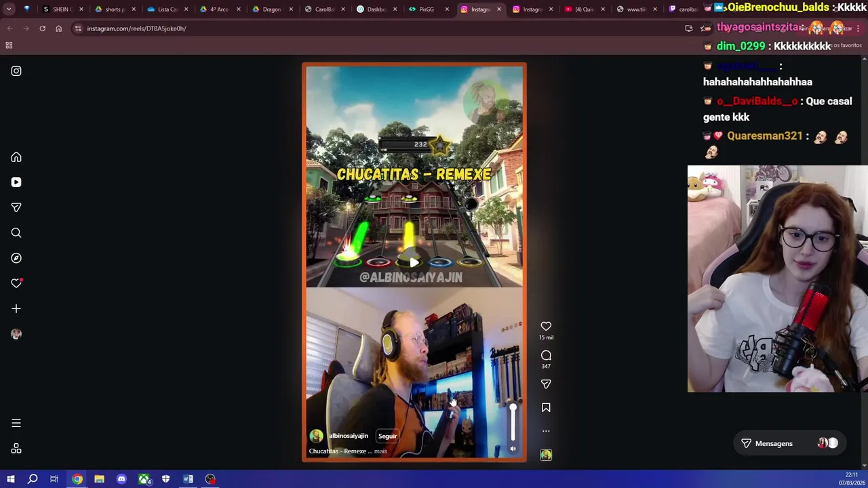Screen dimensions: 868x488
Task: Open the Instagram search panel
Action: click(16, 233)
